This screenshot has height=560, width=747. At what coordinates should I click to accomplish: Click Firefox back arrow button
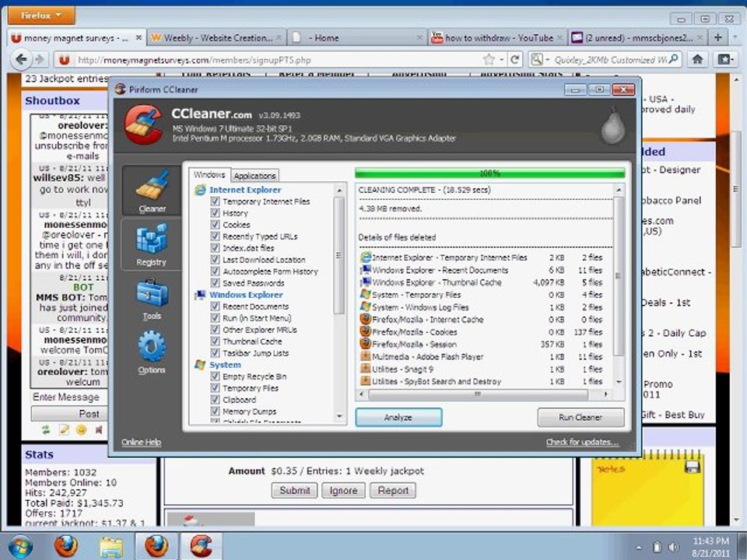tap(21, 60)
